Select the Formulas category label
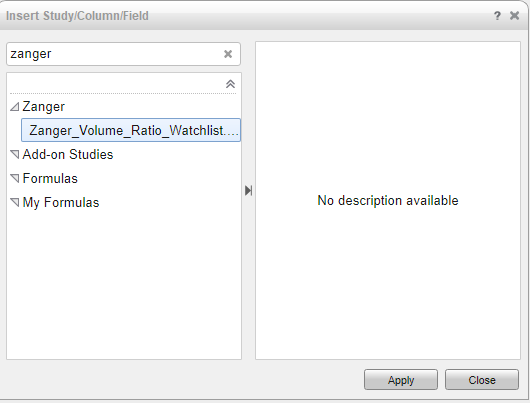 (50, 179)
